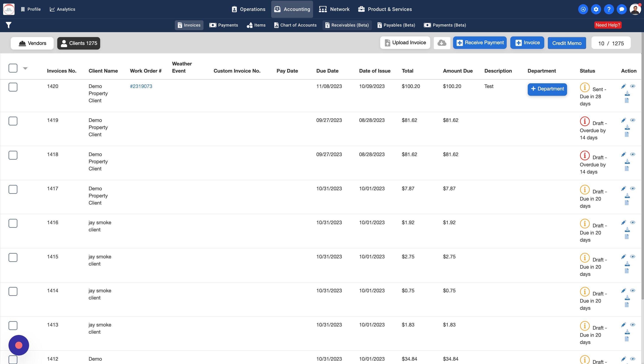The image size is (644, 364).
Task: Open work order #2319073 link
Action: click(x=141, y=86)
